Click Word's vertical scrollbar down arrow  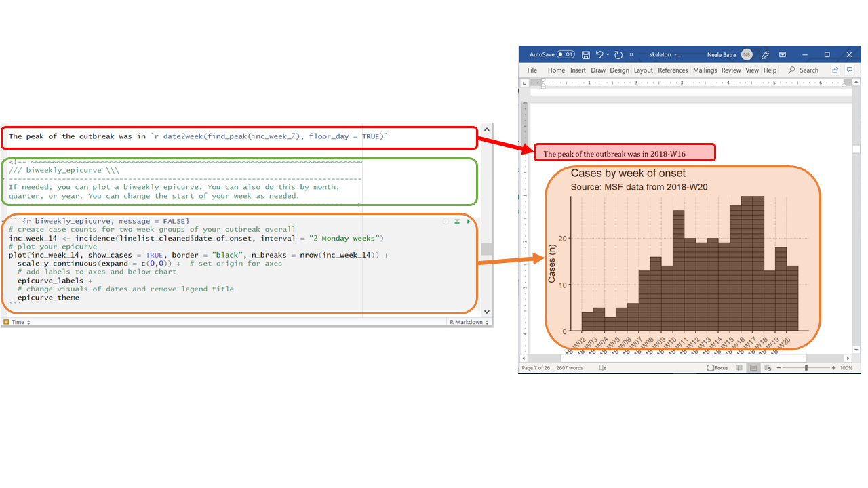pyautogui.click(x=856, y=349)
